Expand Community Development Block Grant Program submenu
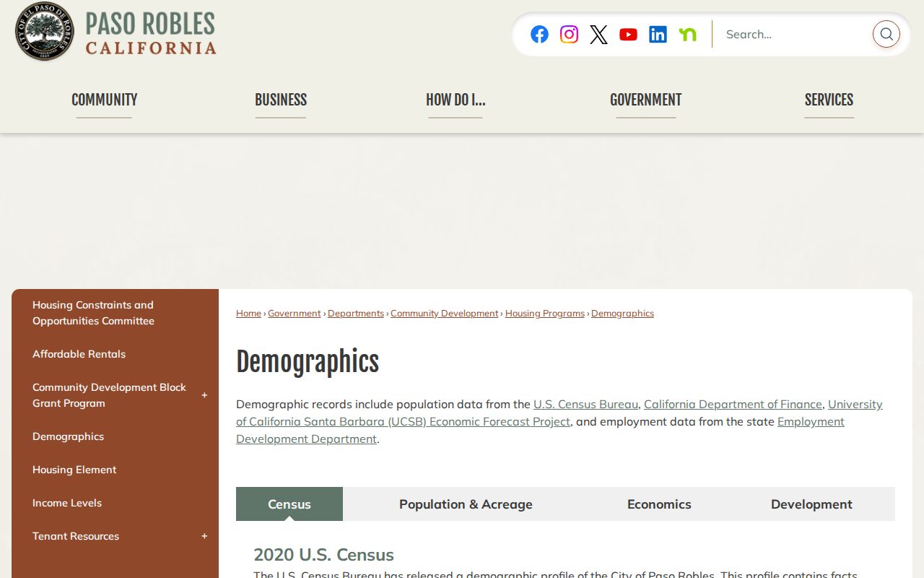Screen dimensions: 924x578 tap(204, 395)
